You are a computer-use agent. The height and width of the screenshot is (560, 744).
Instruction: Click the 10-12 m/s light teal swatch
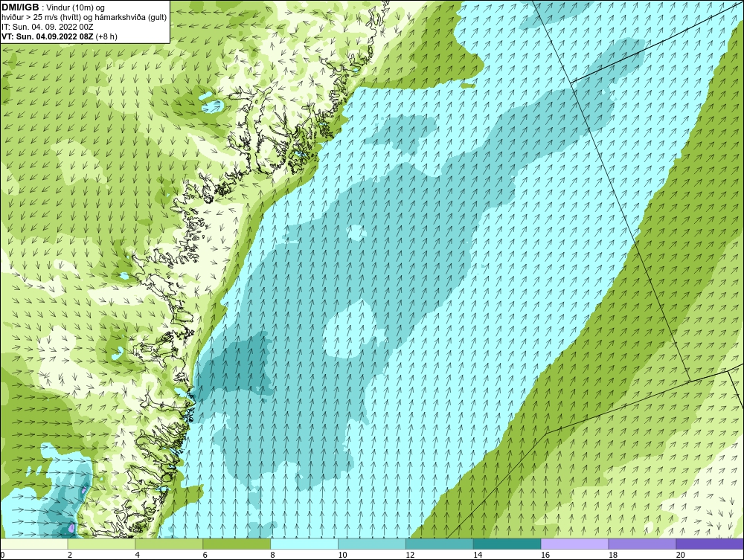(372, 544)
